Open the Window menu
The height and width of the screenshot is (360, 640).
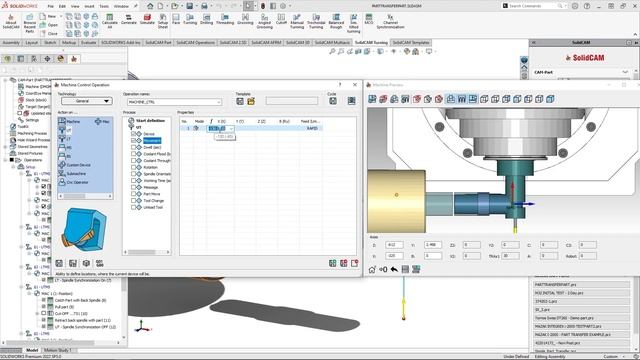[121, 6]
